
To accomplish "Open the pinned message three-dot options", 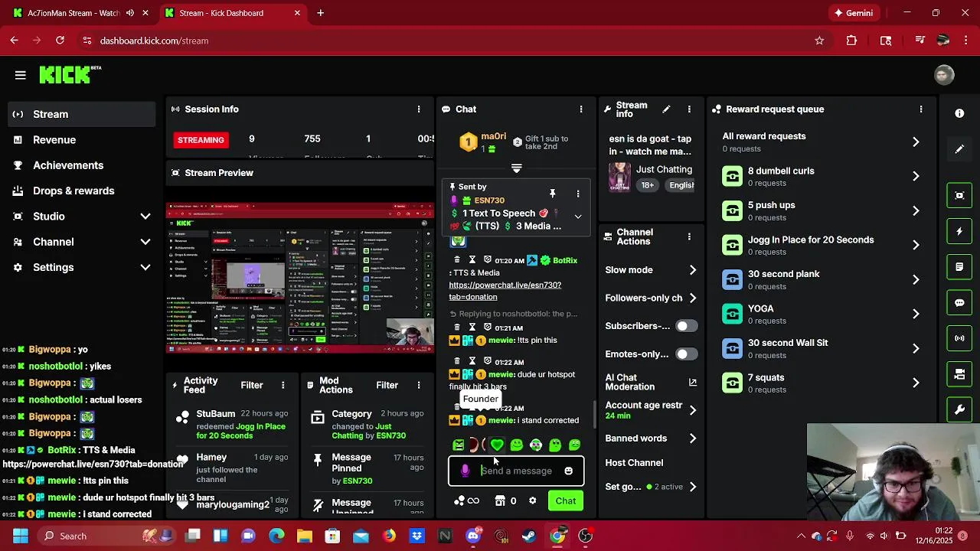I will (578, 194).
